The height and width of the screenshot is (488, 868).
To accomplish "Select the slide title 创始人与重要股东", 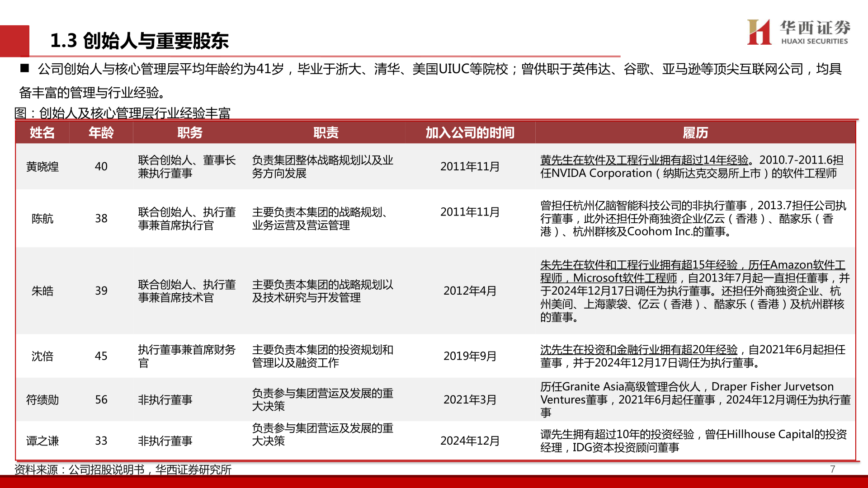I will (140, 41).
